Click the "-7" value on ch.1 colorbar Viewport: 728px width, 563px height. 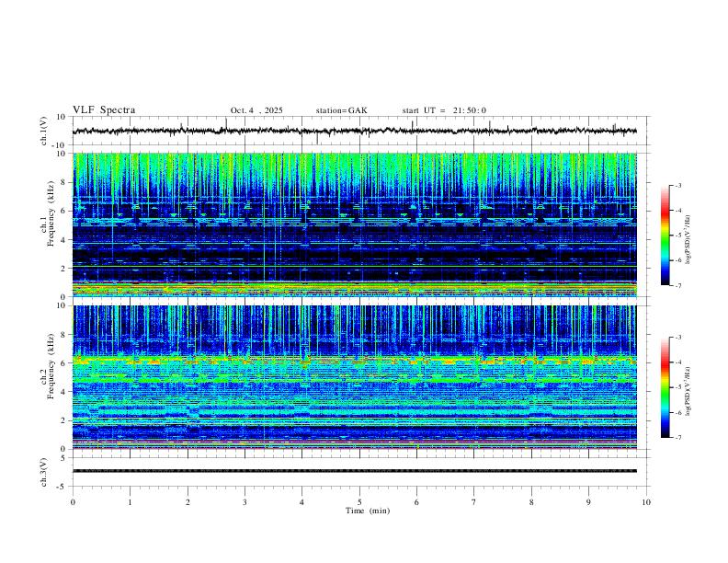click(x=678, y=285)
